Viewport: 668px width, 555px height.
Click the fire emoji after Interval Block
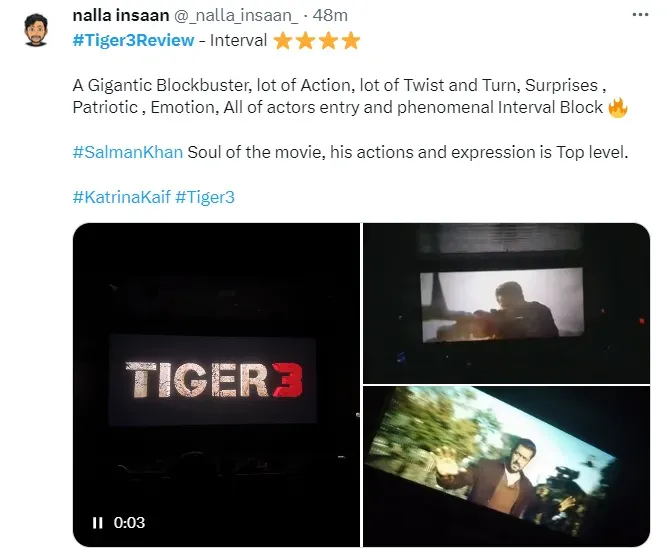point(618,107)
